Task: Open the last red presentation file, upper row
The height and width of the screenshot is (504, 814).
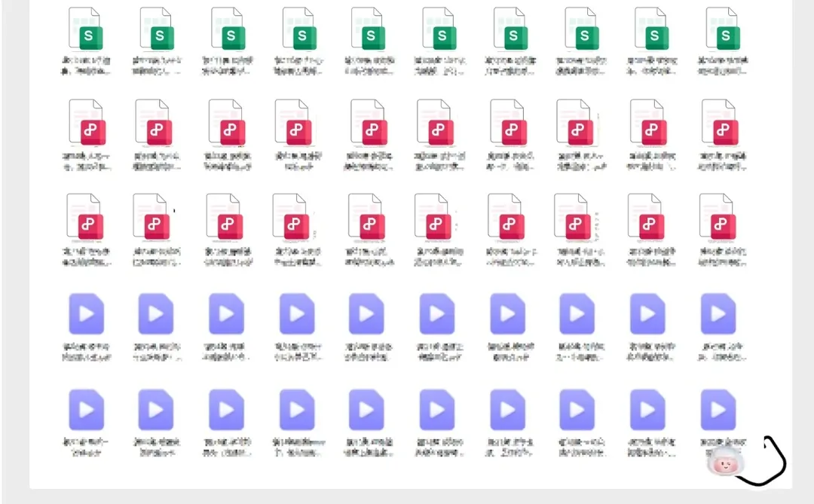Action: click(720, 122)
